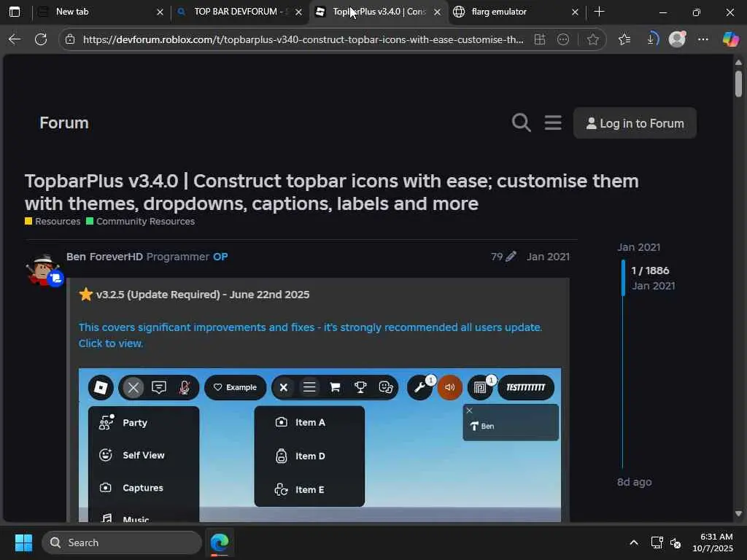Click the muted microphone icon in the preview image
Screen dimensions: 747x560
pyautogui.click(x=185, y=387)
